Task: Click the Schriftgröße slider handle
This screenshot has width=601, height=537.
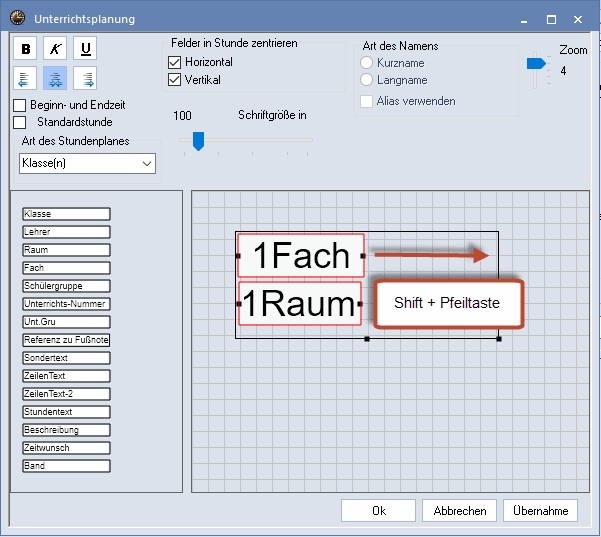Action: pos(198,140)
